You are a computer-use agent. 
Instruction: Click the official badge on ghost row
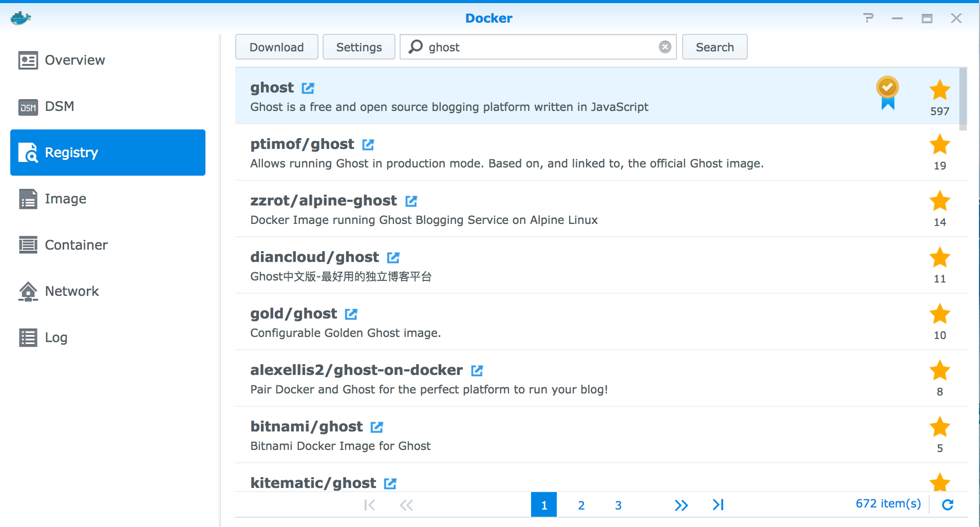coord(888,93)
